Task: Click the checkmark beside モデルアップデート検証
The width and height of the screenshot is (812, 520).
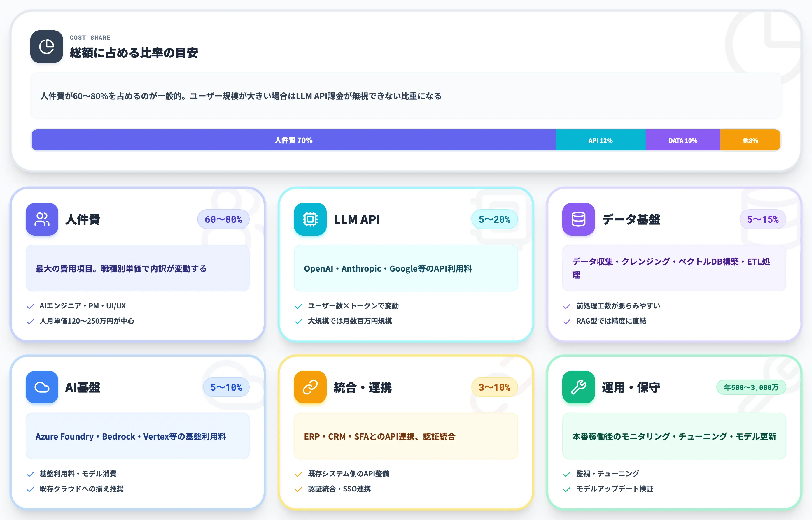Action: (x=567, y=489)
